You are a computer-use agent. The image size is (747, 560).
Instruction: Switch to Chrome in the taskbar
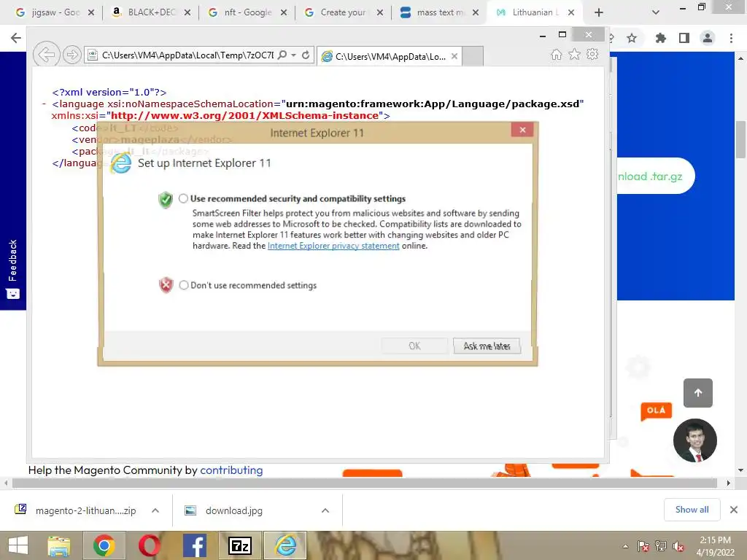(104, 545)
